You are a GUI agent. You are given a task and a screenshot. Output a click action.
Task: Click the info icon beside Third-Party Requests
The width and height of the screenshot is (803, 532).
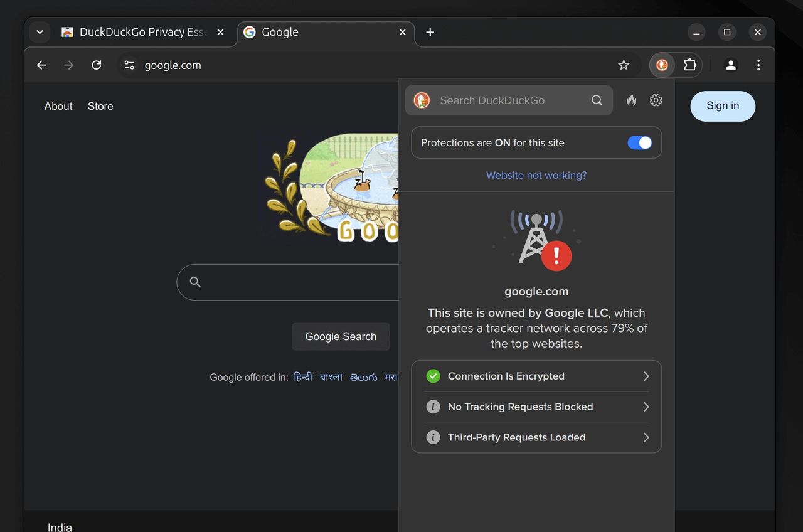(433, 437)
